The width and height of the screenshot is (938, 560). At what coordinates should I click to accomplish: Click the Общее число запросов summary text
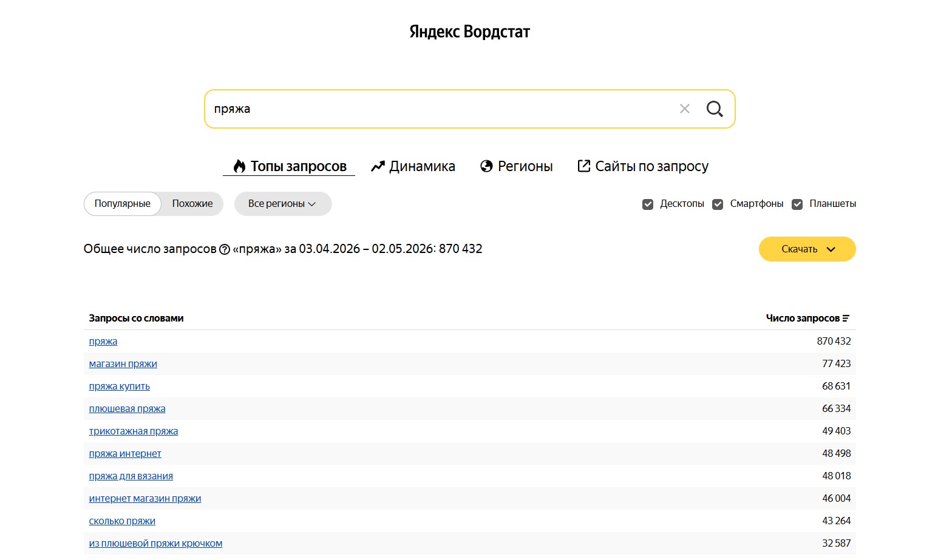pyautogui.click(x=283, y=249)
